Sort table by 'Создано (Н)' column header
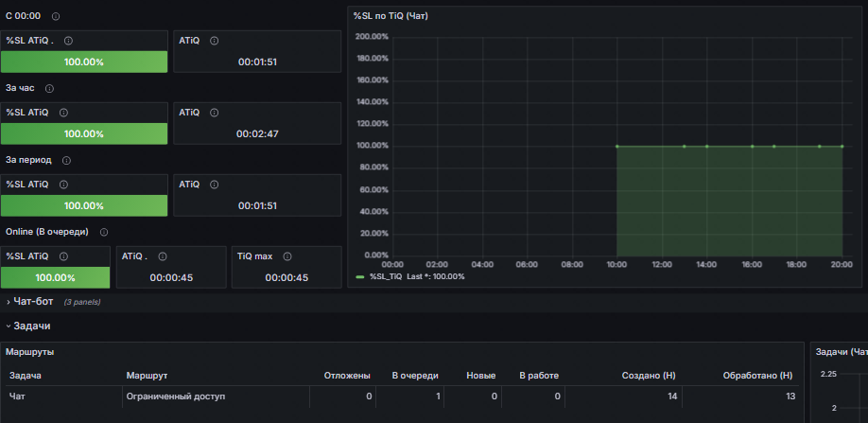The image size is (868, 423). [x=649, y=376]
